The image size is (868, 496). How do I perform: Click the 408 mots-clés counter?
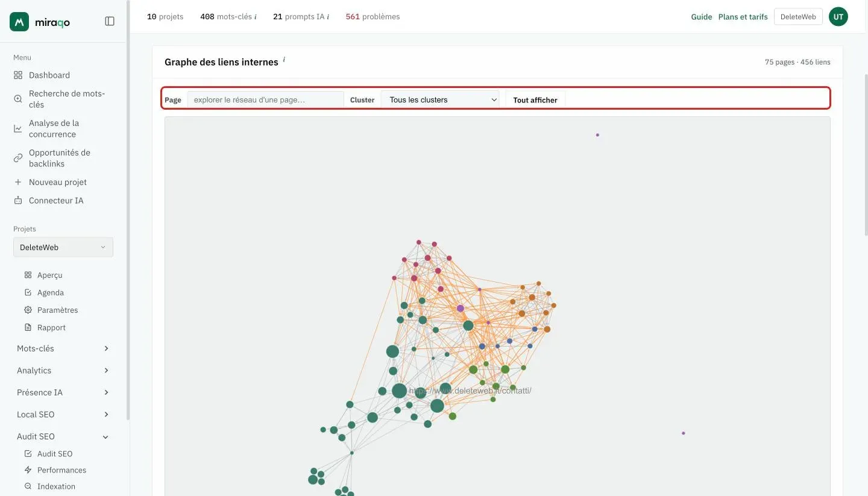point(228,17)
